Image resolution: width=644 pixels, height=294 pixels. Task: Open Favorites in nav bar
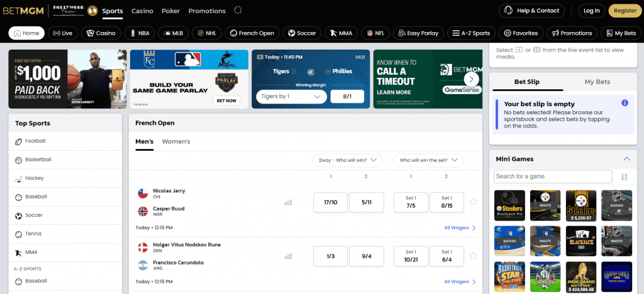(521, 33)
